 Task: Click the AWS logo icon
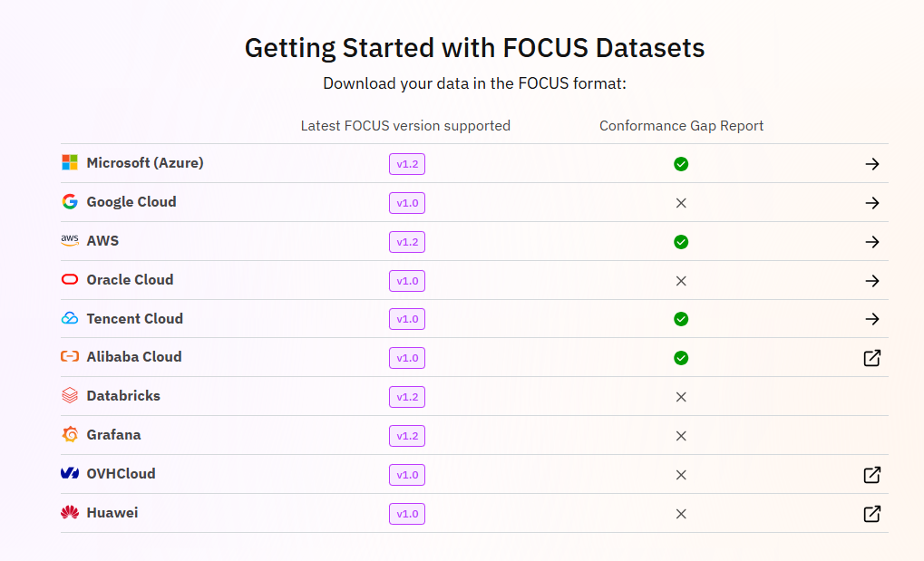[x=70, y=241]
